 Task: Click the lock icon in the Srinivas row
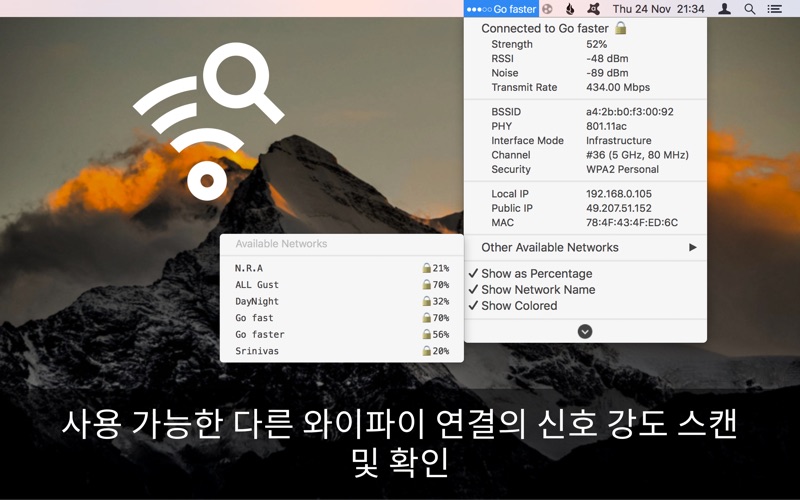(x=427, y=351)
